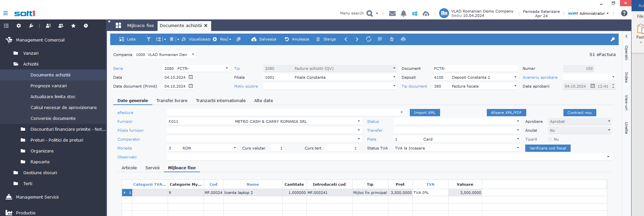The height and width of the screenshot is (216, 644).
Task: Open the Compania dropdown arrow
Action: point(193,54)
